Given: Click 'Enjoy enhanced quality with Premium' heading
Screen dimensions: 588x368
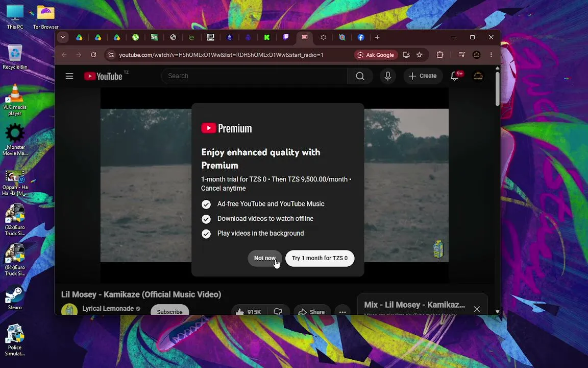Looking at the screenshot, I should [x=261, y=159].
